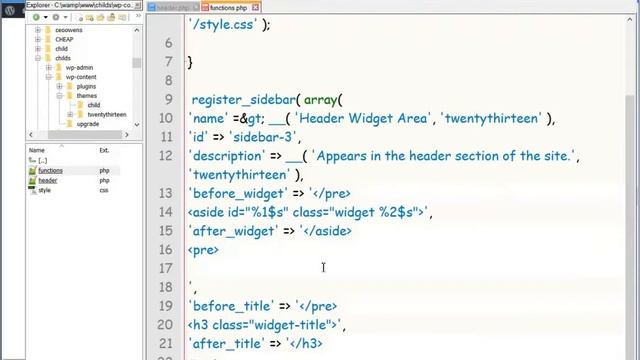Sort file list by Name column
The image size is (640, 360).
click(36, 150)
